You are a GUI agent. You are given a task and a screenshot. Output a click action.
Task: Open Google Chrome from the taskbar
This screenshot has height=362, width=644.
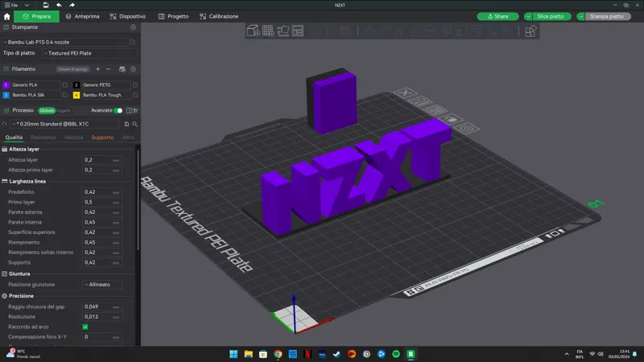pos(278,354)
